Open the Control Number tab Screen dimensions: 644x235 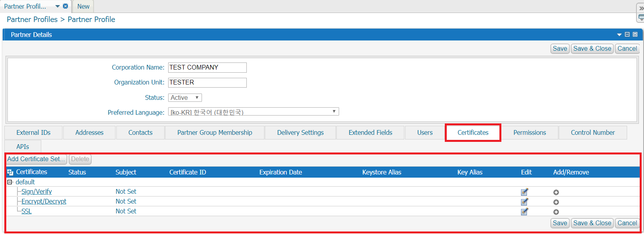click(x=593, y=133)
